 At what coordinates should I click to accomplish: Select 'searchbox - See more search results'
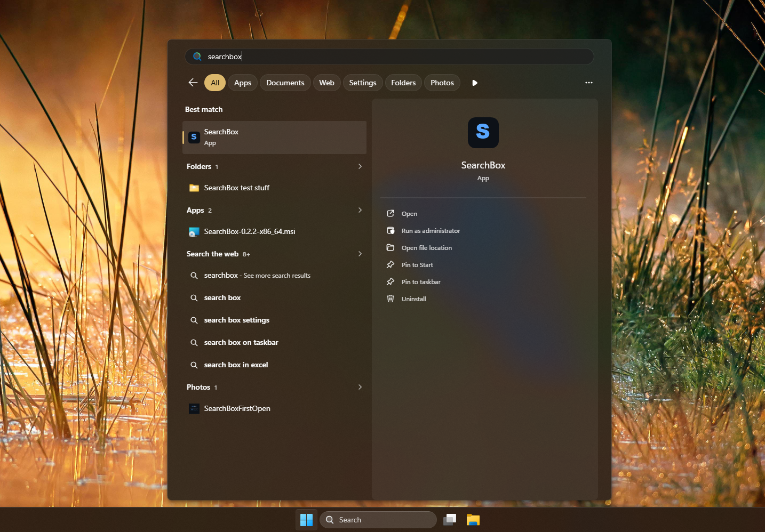(275, 276)
